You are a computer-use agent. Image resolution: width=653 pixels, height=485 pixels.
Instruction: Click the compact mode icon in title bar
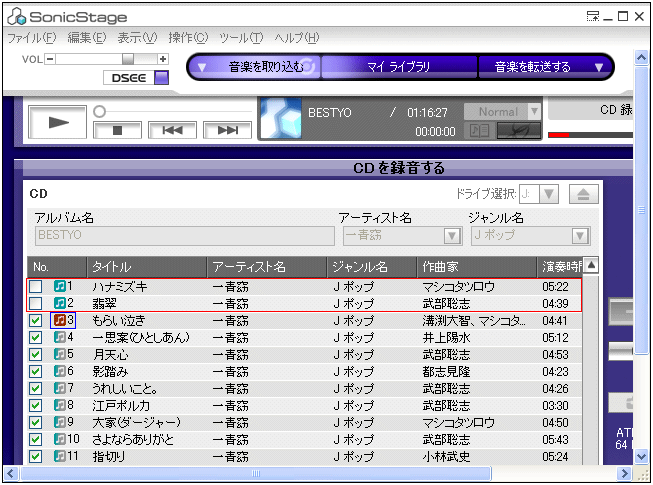click(593, 16)
